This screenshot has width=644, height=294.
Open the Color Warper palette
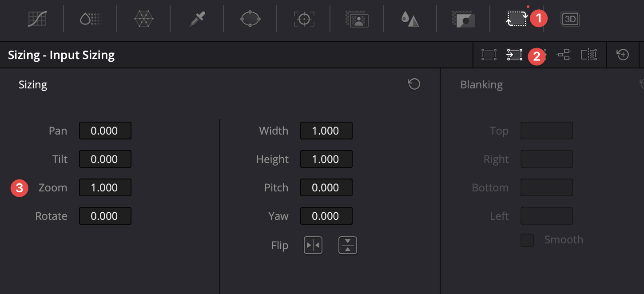[144, 19]
